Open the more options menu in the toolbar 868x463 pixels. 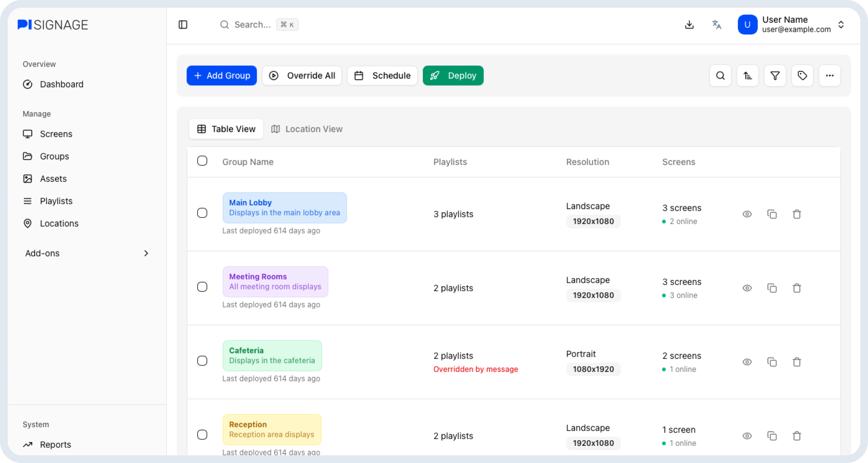pyautogui.click(x=829, y=75)
